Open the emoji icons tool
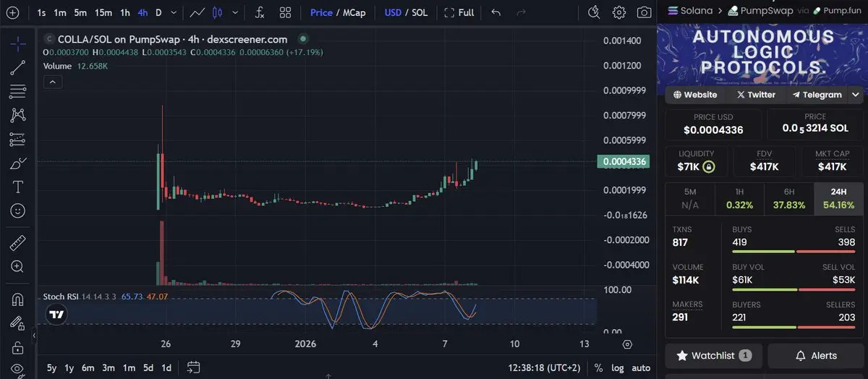Image resolution: width=868 pixels, height=379 pixels. coord(18,210)
